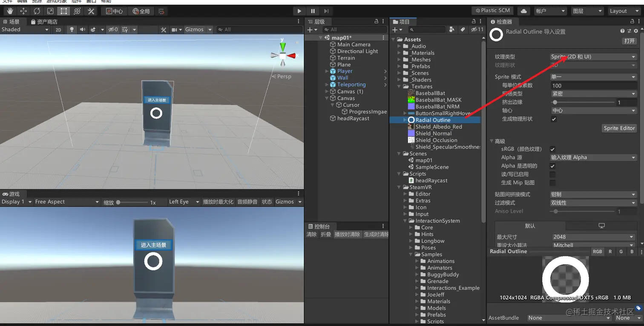Select the 默认 platform tab in Inspector

(530, 226)
